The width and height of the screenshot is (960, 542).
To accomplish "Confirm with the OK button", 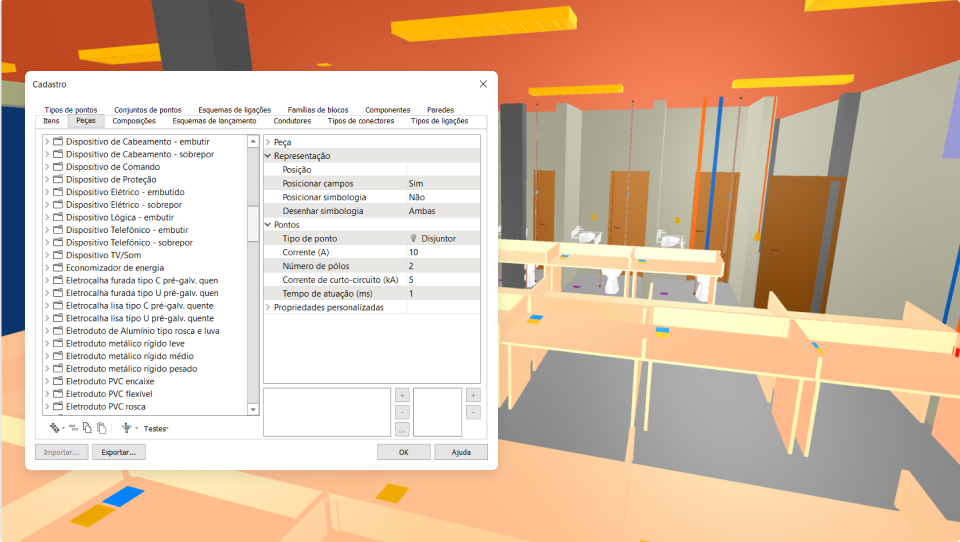I will 403,452.
